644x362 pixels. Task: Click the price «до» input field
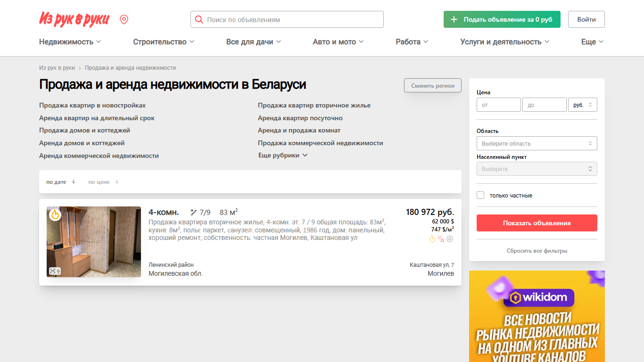[545, 105]
